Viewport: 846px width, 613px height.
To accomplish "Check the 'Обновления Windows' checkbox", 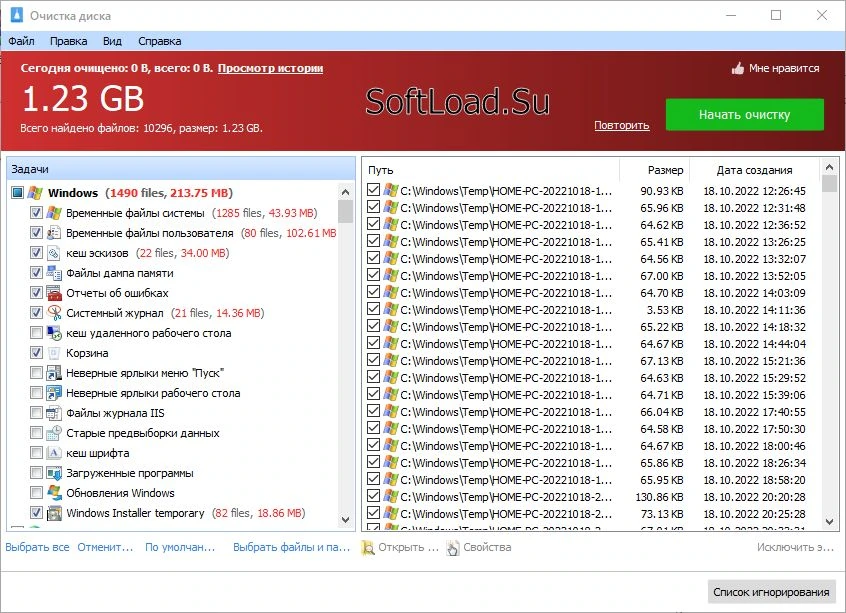I will [x=36, y=492].
